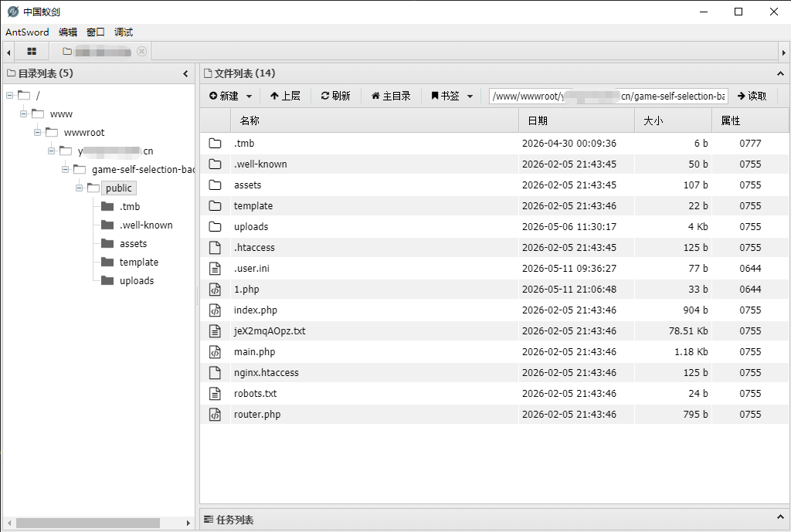The width and height of the screenshot is (791, 532).
Task: Open the 编辑 menu
Action: 68,32
